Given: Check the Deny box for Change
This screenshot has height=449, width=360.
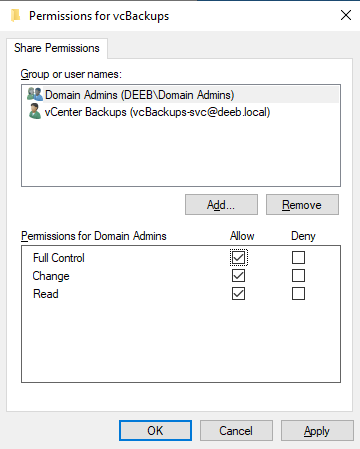Looking at the screenshot, I should (298, 276).
